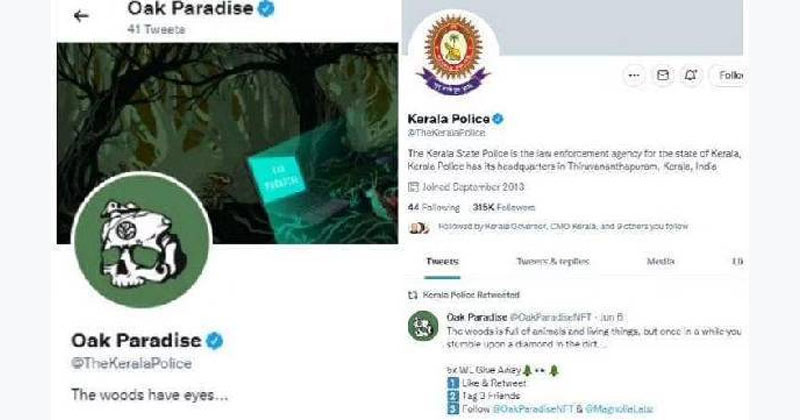
Task: Toggle the bell notifications icon
Action: point(691,76)
